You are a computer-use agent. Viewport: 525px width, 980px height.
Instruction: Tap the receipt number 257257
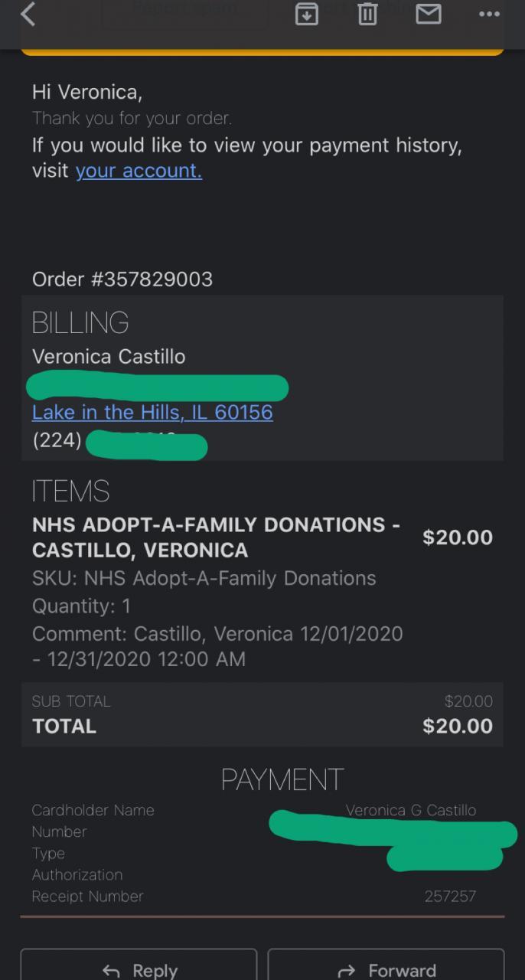[450, 897]
